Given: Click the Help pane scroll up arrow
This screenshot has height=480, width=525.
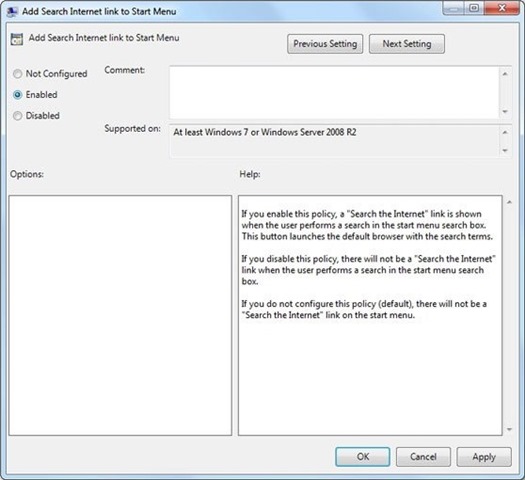Looking at the screenshot, I should (x=509, y=202).
